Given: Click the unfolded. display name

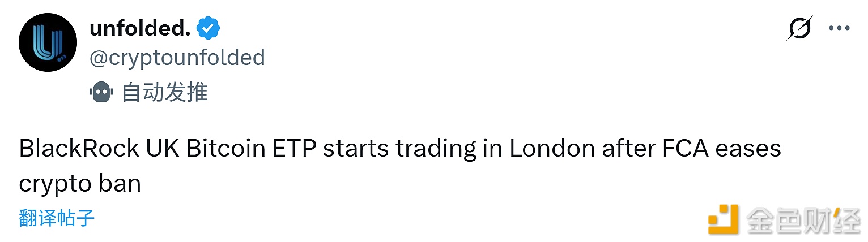Looking at the screenshot, I should point(140,28).
